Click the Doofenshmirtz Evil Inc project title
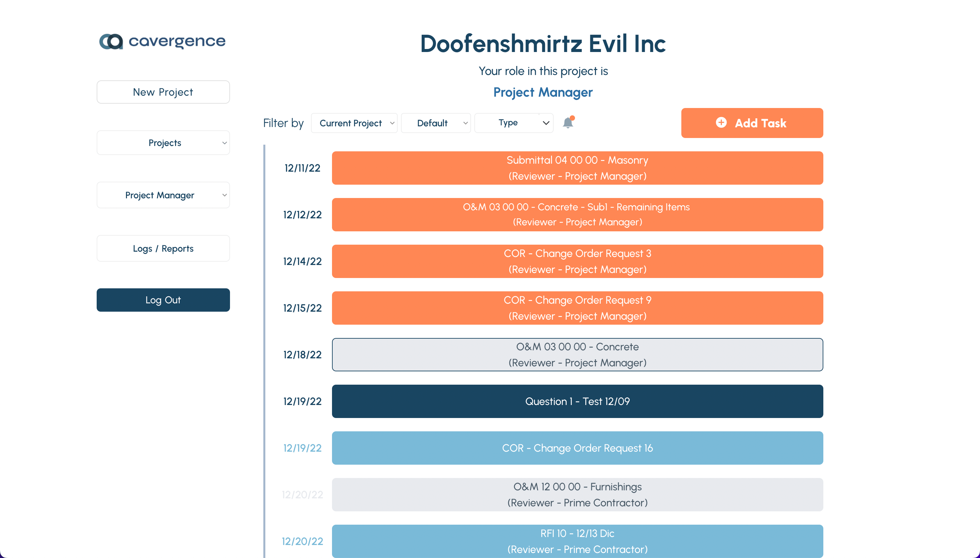 point(543,43)
